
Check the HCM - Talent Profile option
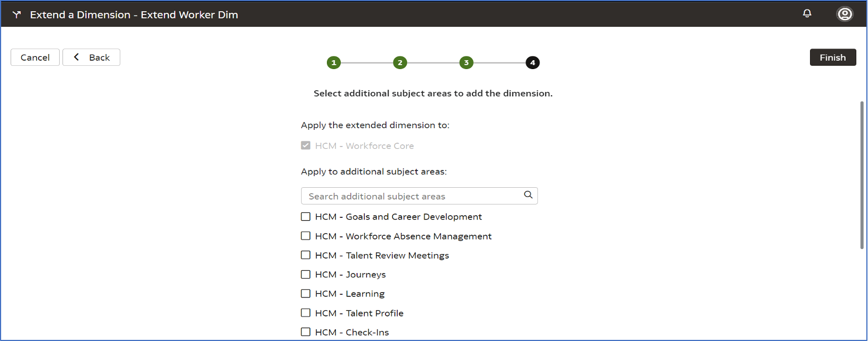pyautogui.click(x=306, y=313)
